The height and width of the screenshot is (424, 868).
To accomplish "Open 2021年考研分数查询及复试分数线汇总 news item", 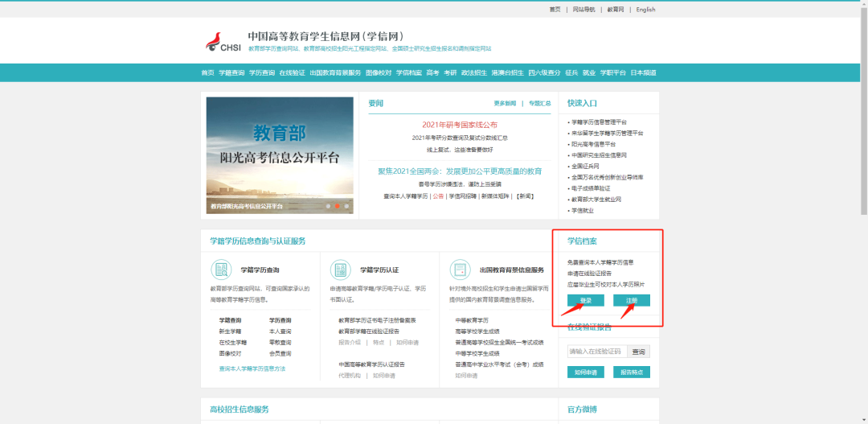I will [460, 138].
